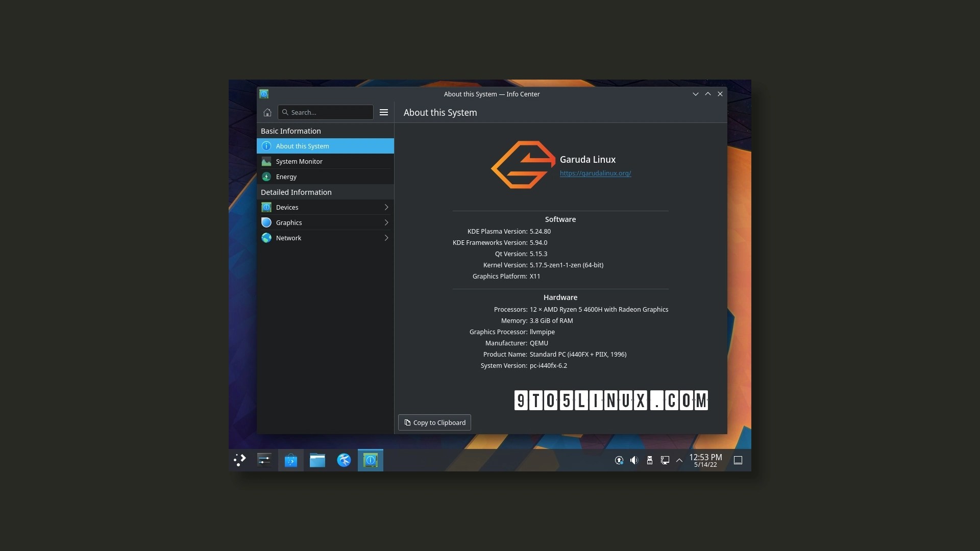The height and width of the screenshot is (551, 980).
Task: Open the Dolphin file manager from taskbar
Action: (x=317, y=460)
